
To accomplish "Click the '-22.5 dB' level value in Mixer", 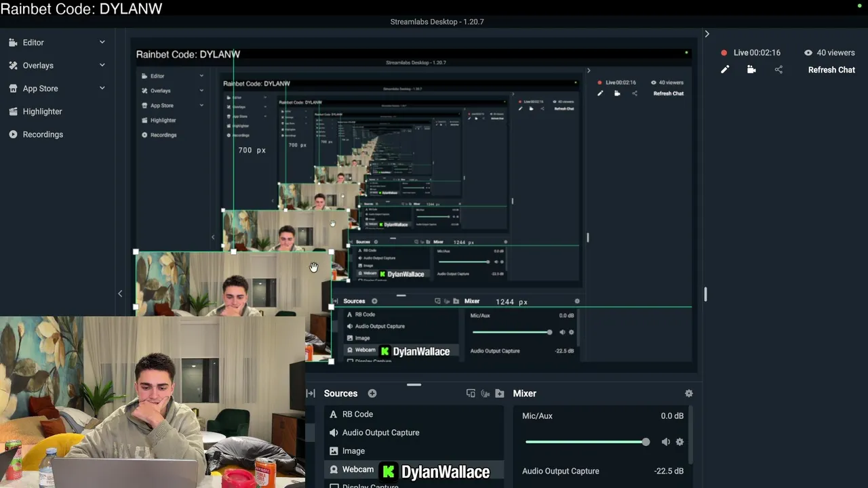I will tap(669, 470).
